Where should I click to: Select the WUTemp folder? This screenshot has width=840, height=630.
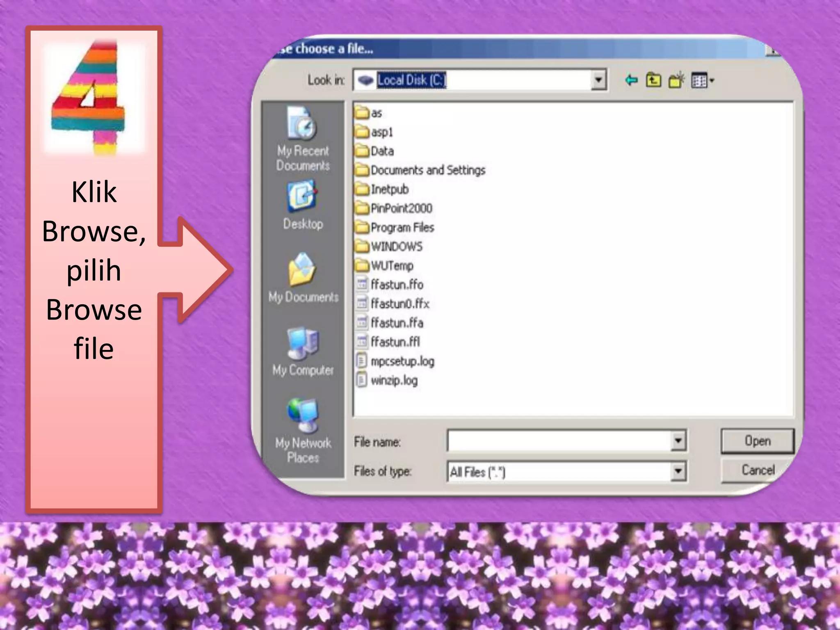[x=384, y=265]
